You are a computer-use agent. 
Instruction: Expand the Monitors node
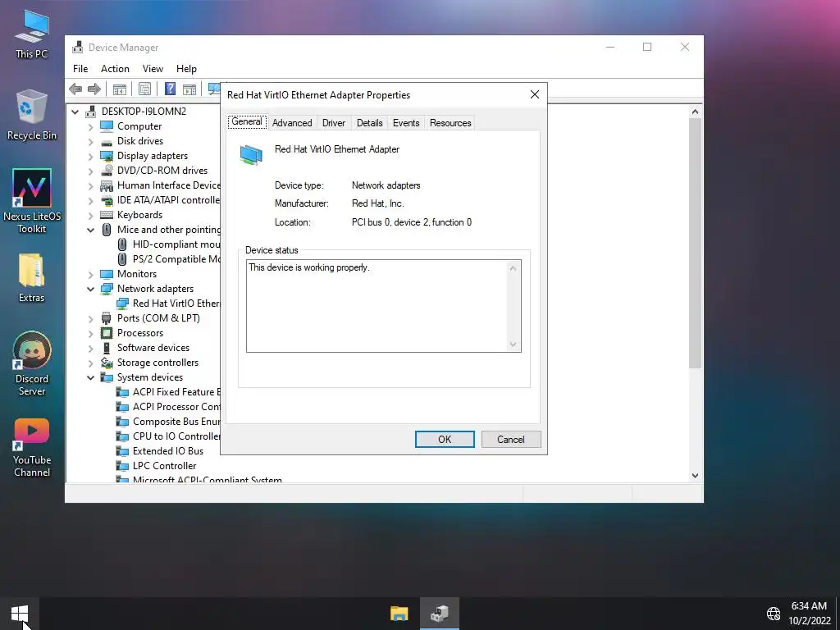click(90, 274)
